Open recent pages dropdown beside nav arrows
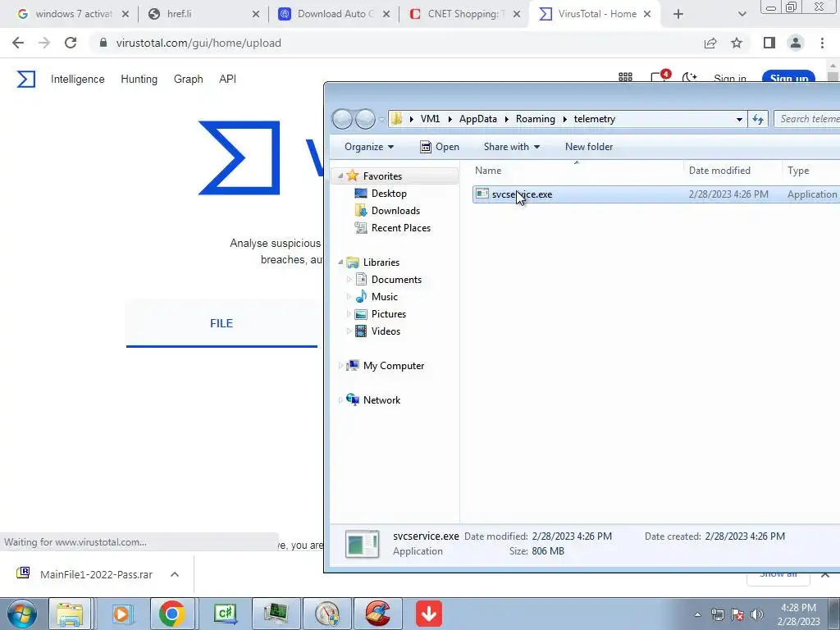840x630 pixels. [x=381, y=119]
